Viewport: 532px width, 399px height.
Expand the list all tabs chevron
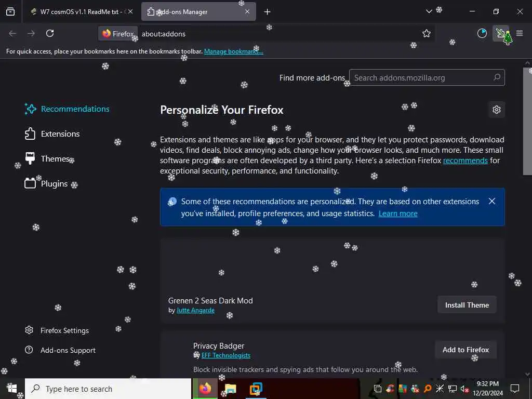429,11
